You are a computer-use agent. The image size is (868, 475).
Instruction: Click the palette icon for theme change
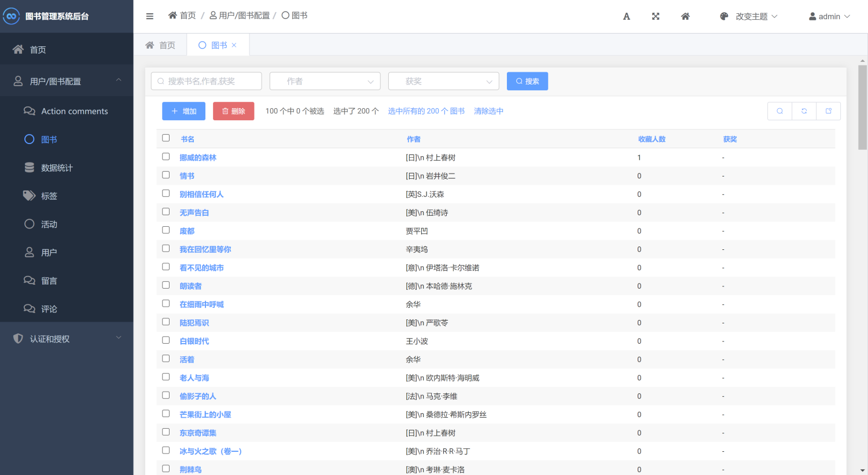click(x=724, y=16)
